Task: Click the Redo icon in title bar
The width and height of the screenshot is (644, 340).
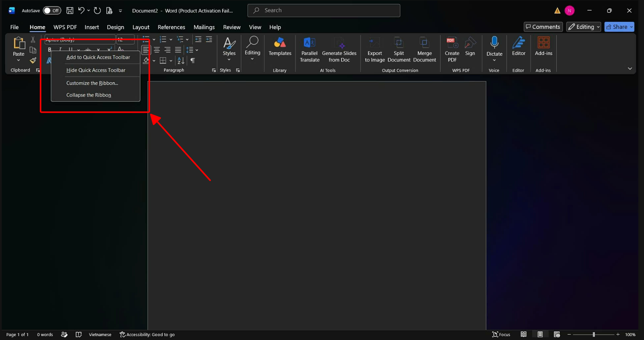Action: pos(97,11)
